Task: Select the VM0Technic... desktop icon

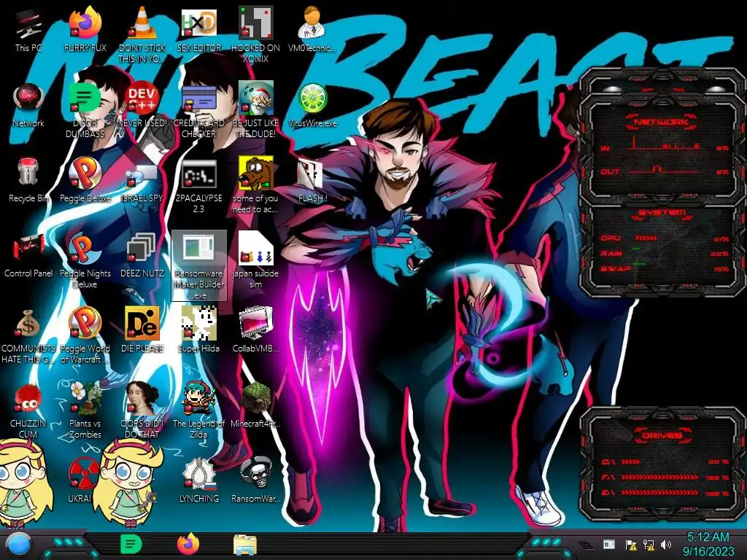Action: tap(312, 29)
